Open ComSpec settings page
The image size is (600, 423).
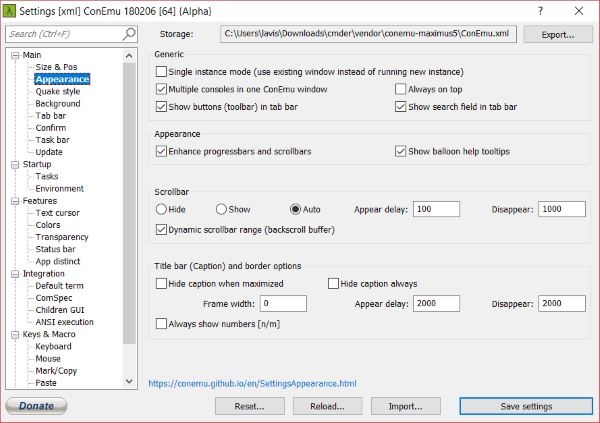[x=54, y=298]
